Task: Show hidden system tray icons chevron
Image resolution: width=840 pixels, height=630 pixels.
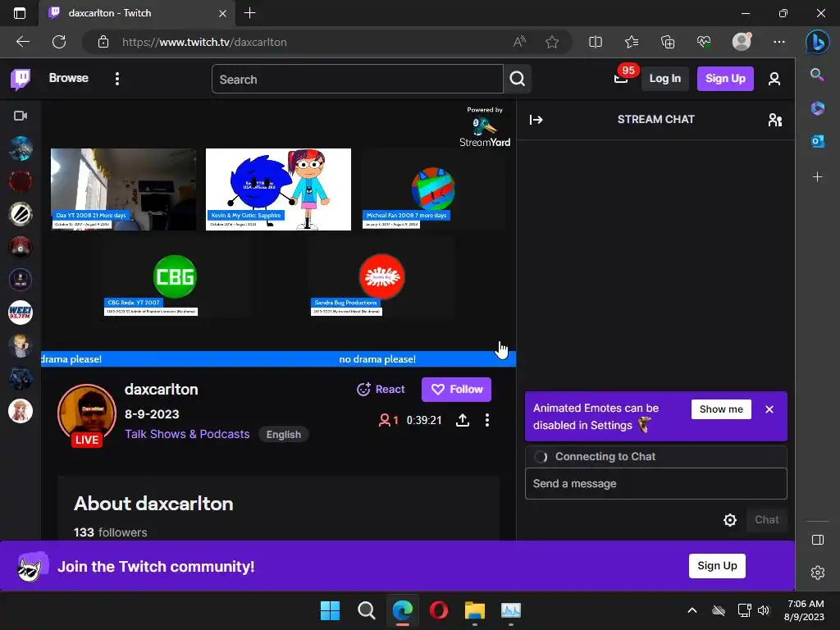Action: coord(692,610)
